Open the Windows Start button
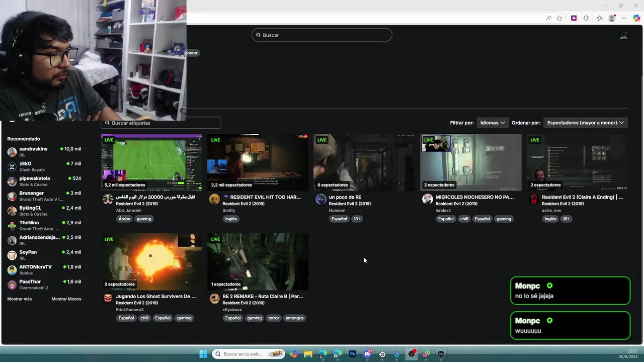Image resolution: width=644 pixels, height=362 pixels. point(203,354)
